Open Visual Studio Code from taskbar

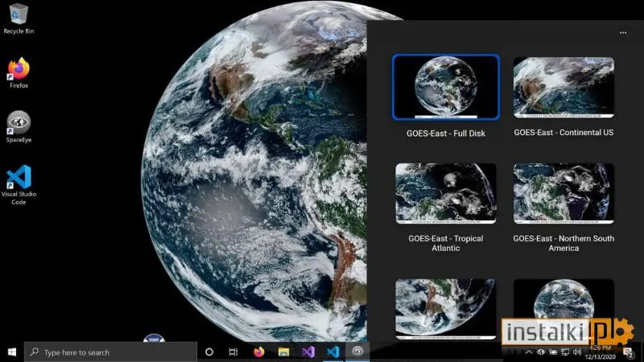(x=333, y=352)
